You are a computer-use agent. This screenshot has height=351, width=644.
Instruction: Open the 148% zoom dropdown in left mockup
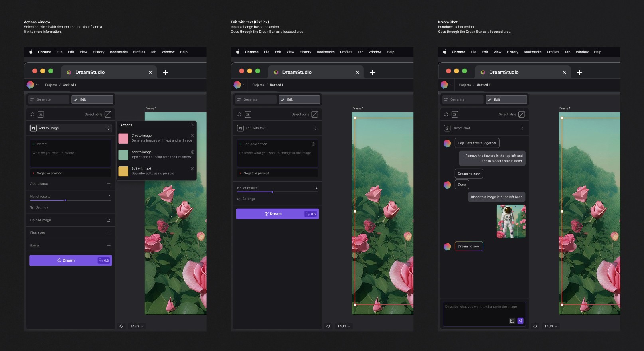tap(137, 326)
